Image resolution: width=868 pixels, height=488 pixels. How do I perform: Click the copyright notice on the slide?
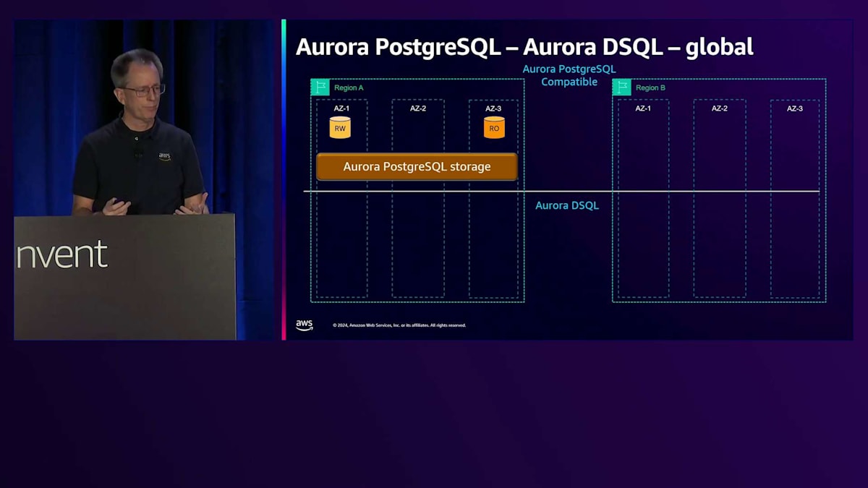pos(399,325)
